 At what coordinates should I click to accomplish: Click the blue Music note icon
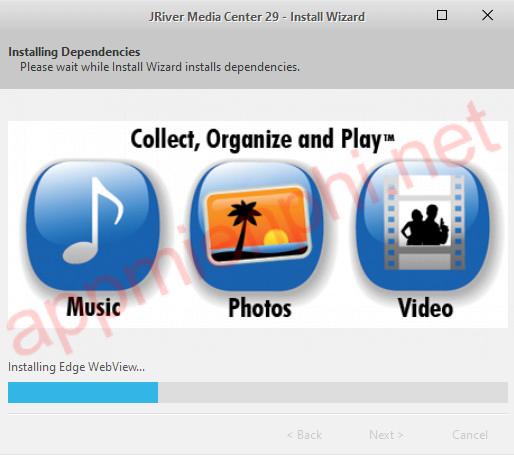pos(93,226)
